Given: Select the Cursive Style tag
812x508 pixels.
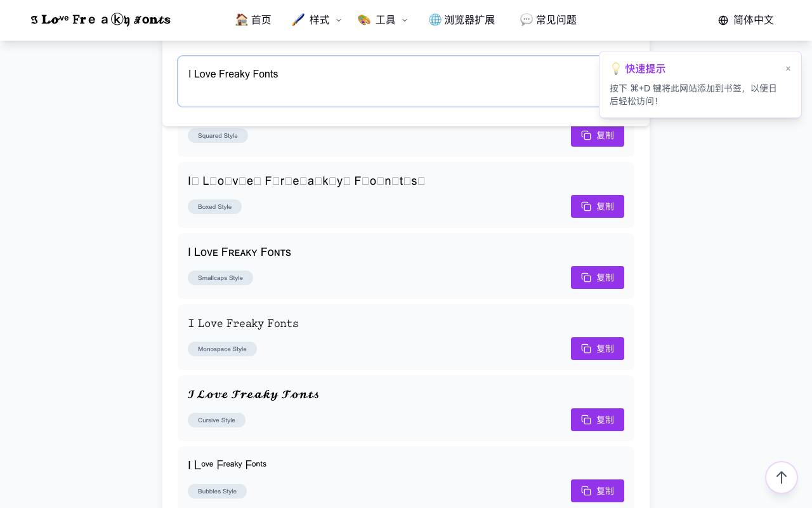Looking at the screenshot, I should [216, 420].
